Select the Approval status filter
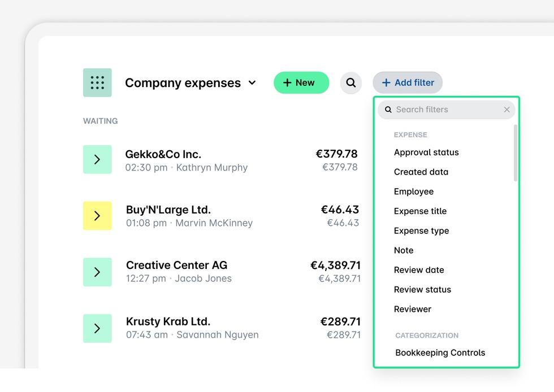Screen dimensions: 554x392 pos(426,152)
